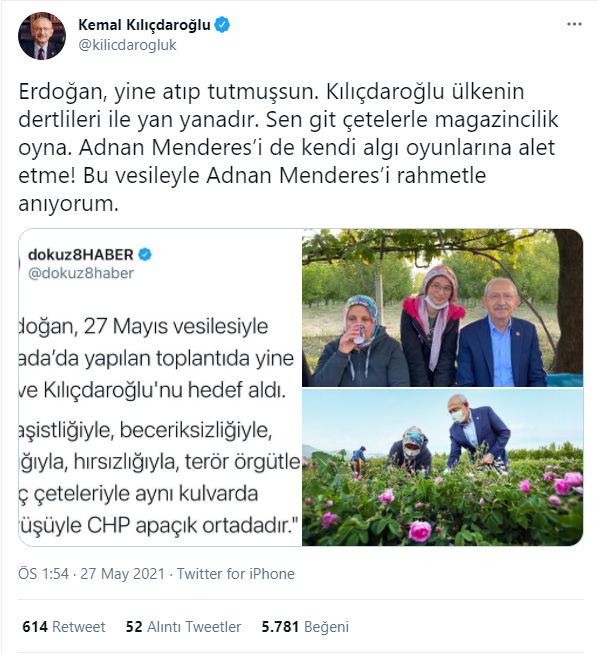Click the ÖS 1:54 · 27 May 2021 timestamp

pyautogui.click(x=91, y=574)
